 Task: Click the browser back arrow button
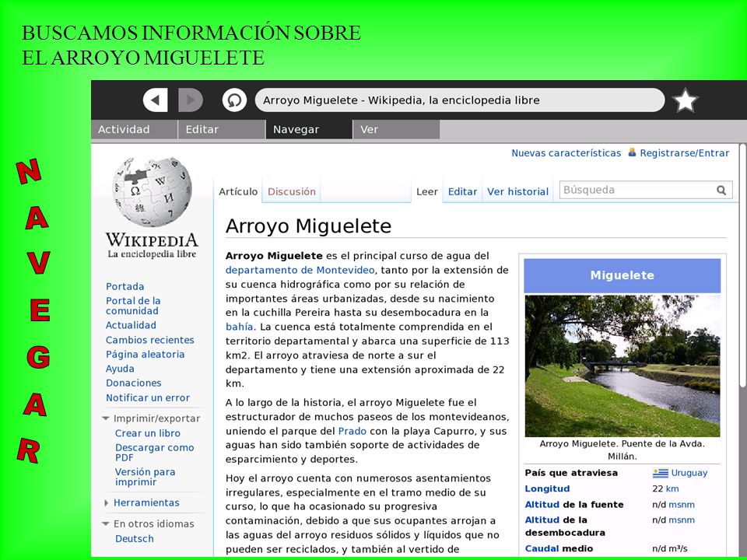coord(156,100)
